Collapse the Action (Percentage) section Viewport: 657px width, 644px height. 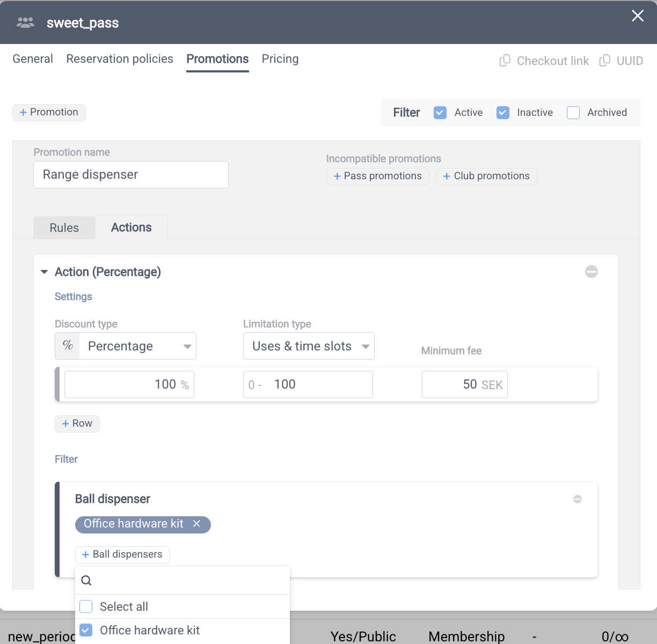(x=45, y=272)
